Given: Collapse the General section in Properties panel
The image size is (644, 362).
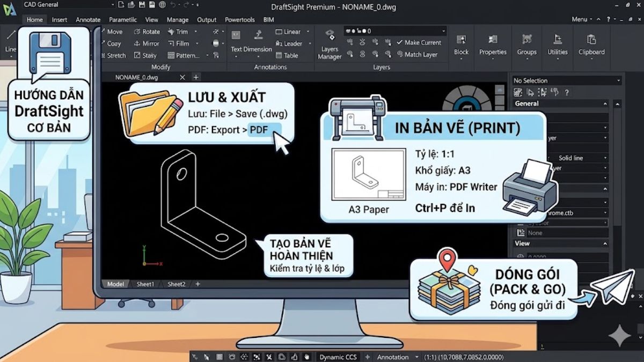Looking at the screenshot, I should [605, 104].
